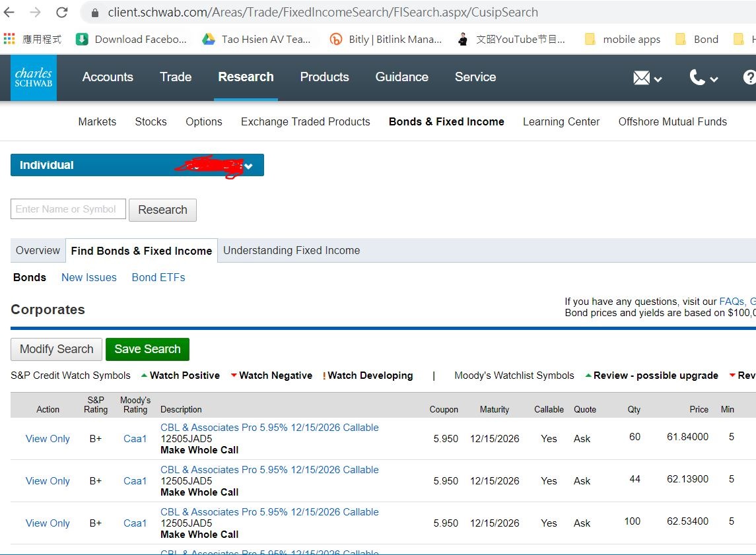Click View Only for the 62.53400 bond
Viewport: 756px width, 555px height.
pyautogui.click(x=48, y=524)
